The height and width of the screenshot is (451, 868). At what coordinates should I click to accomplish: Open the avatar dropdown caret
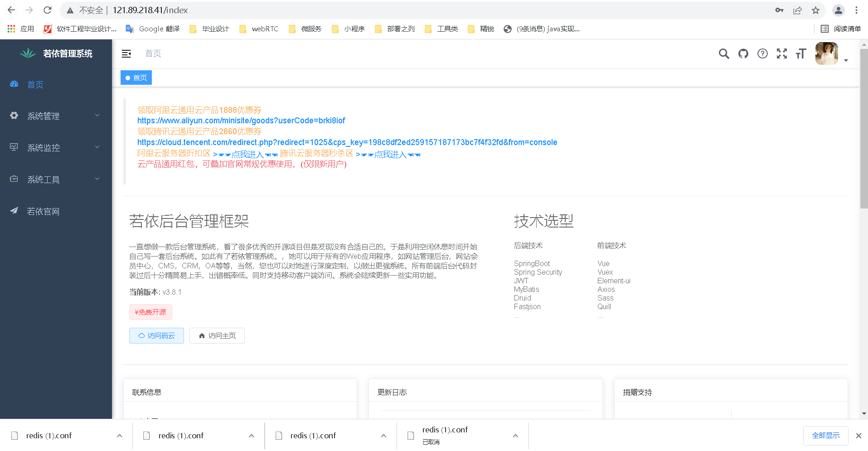846,60
